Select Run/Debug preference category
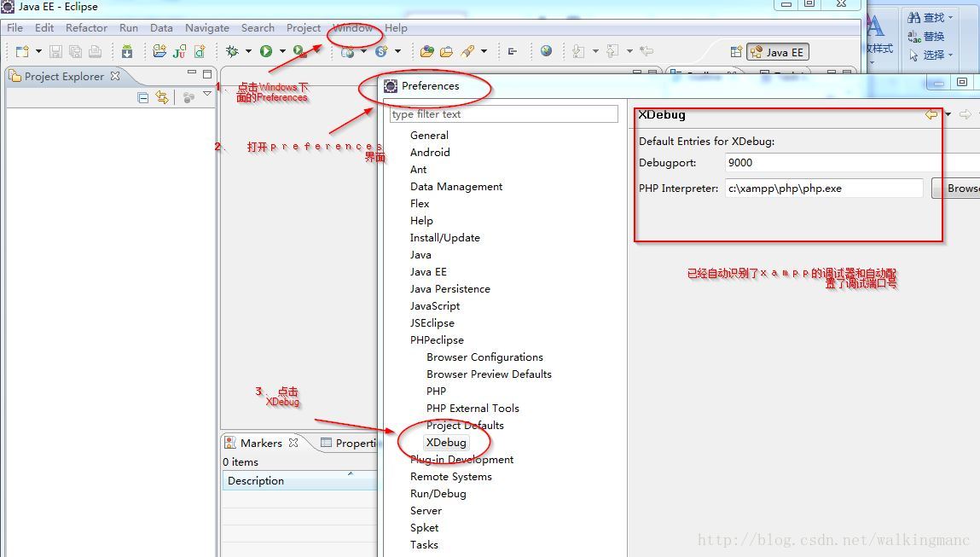 438,494
